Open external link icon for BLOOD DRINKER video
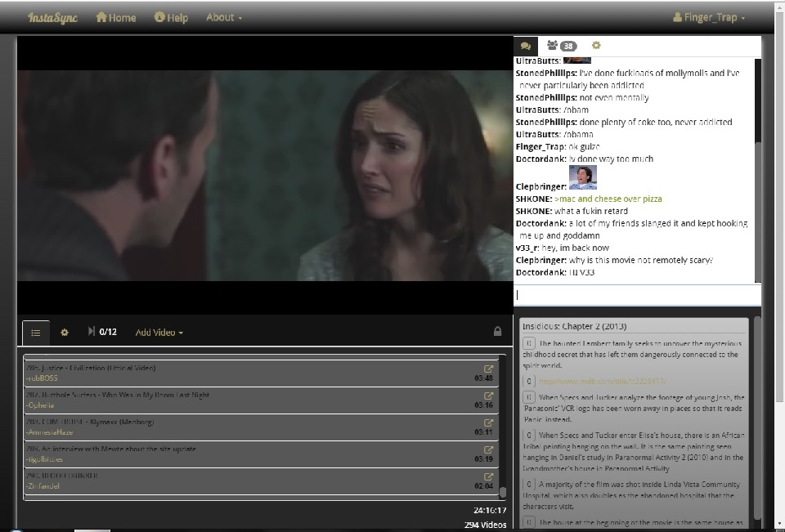785x532 pixels. pyautogui.click(x=489, y=476)
